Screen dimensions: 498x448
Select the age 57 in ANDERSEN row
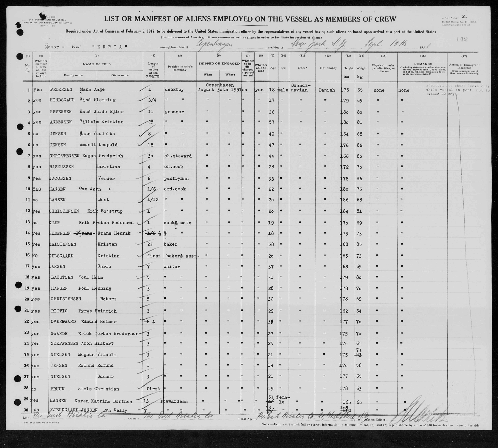pos(271,122)
